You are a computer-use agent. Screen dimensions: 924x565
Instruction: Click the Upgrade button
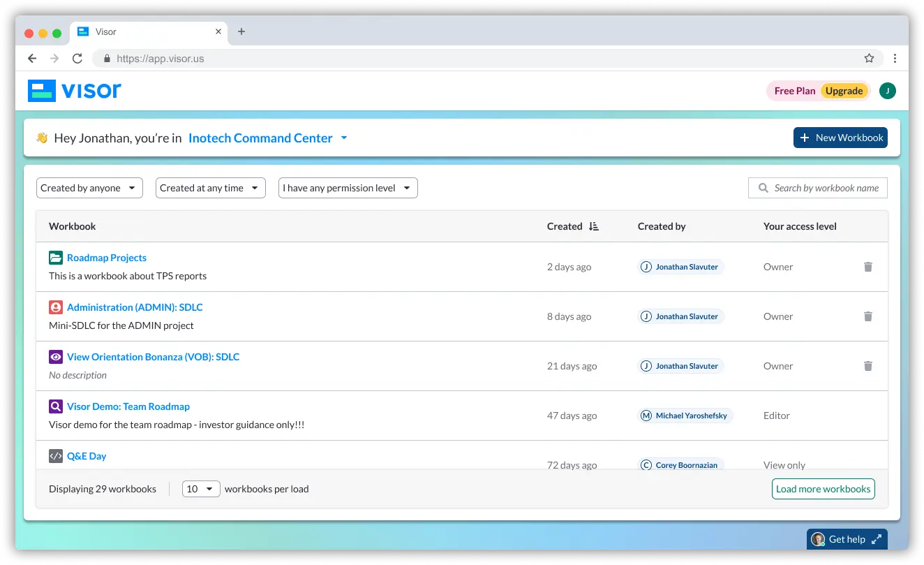point(844,91)
